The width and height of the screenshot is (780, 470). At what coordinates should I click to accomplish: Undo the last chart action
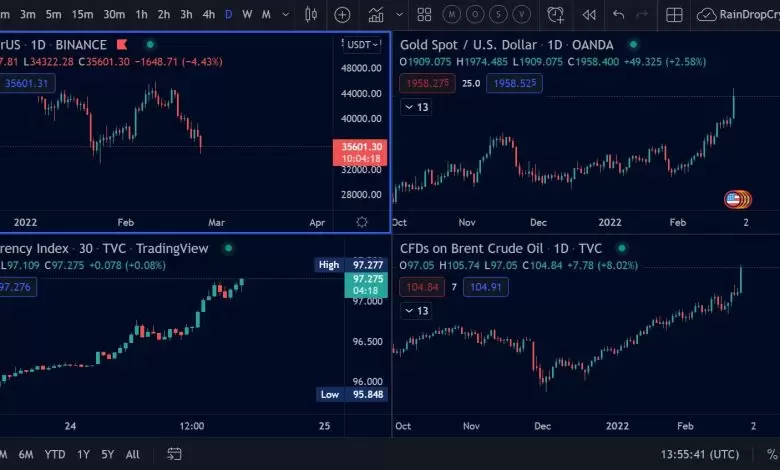click(x=618, y=15)
